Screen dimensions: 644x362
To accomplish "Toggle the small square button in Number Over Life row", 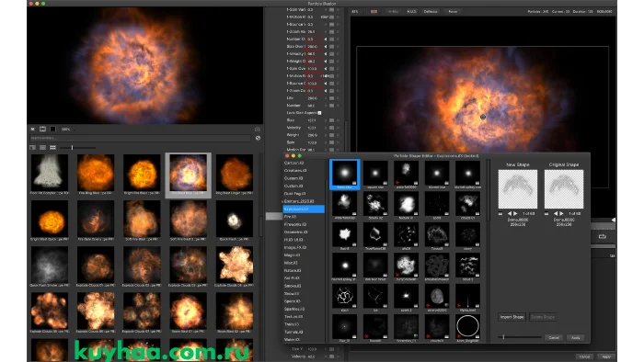I will tap(332, 40).
